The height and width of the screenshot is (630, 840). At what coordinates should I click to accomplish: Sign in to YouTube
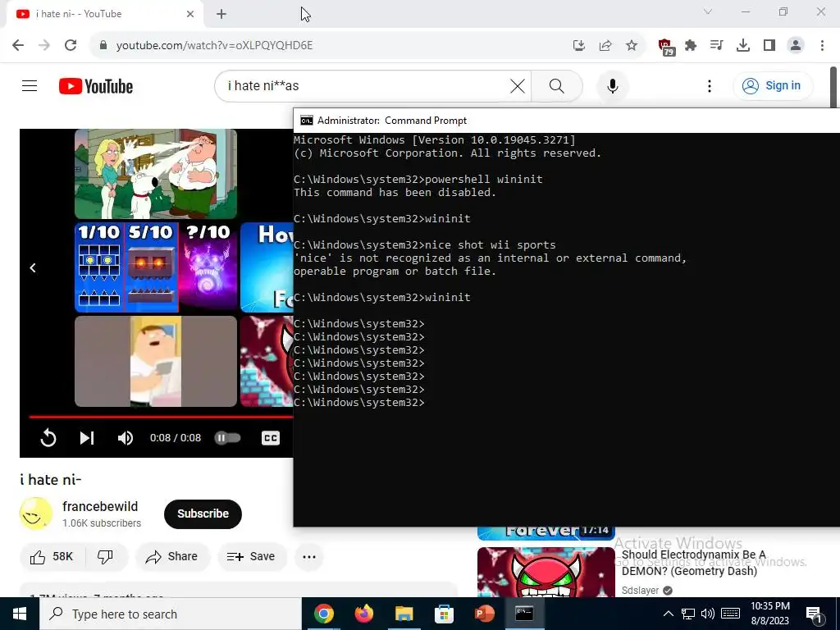coord(773,85)
